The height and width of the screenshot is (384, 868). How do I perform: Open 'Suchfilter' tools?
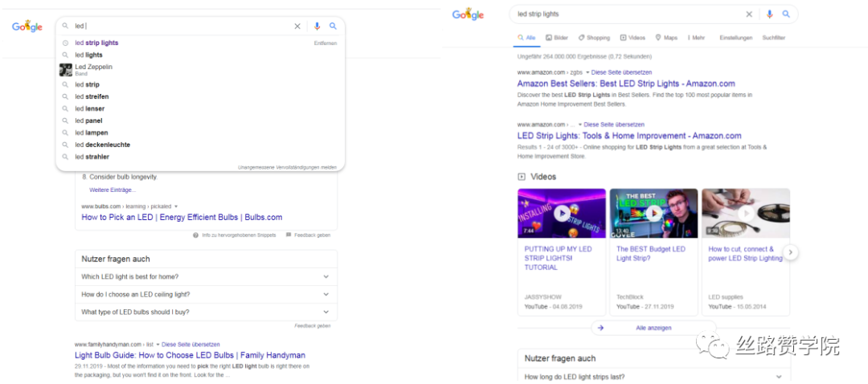pos(774,38)
